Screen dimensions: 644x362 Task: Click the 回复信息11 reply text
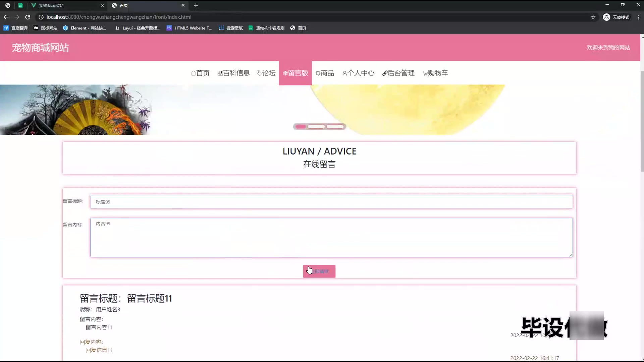(99, 350)
